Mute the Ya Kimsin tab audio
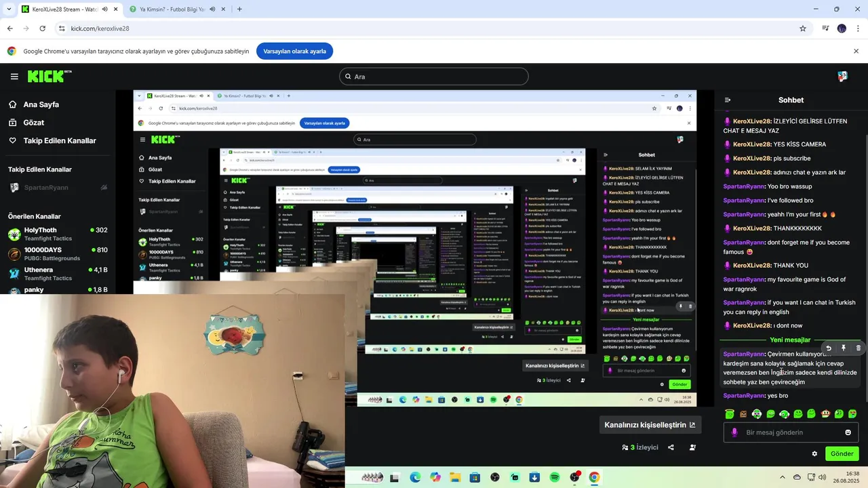This screenshot has height=488, width=868. (213, 9)
